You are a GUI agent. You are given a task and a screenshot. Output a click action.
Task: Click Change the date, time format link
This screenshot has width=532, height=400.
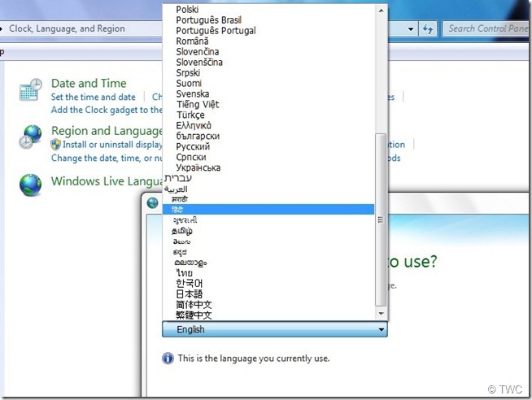point(107,159)
